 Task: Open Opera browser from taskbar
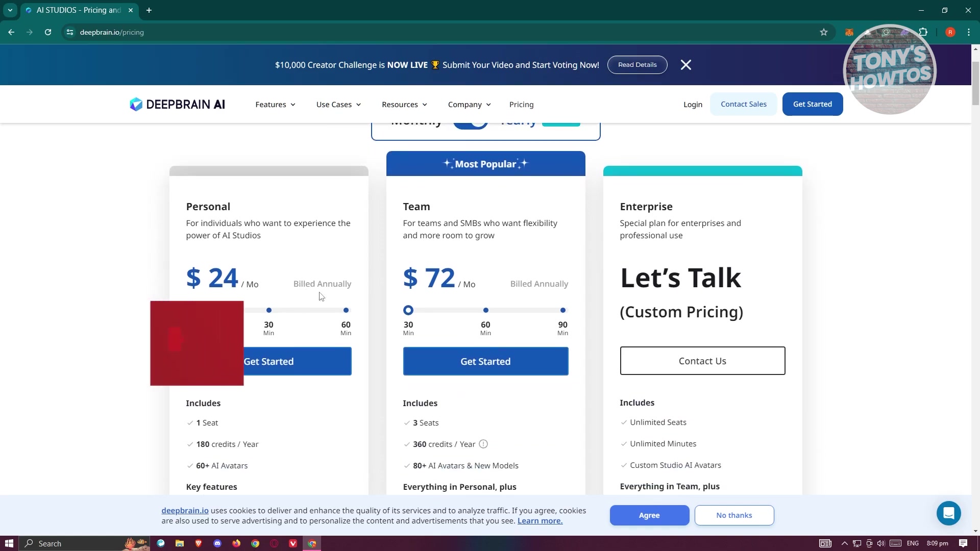(x=274, y=543)
